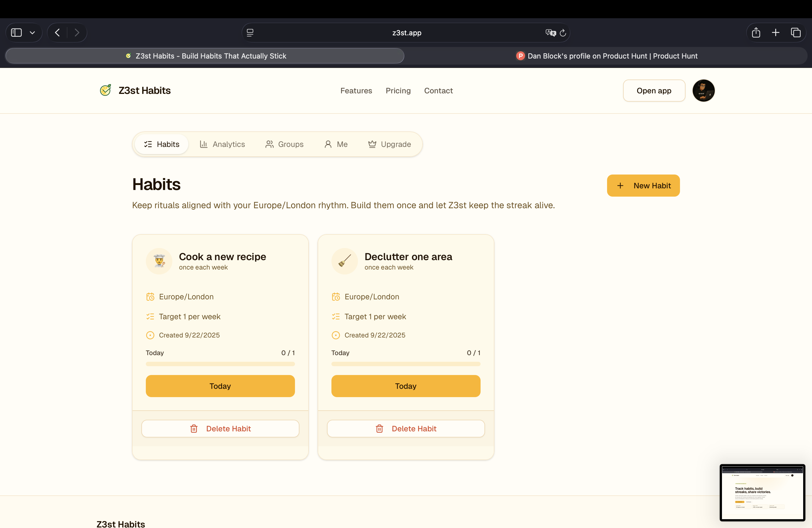Open the page reader menu icon
Image resolution: width=812 pixels, height=528 pixels.
(x=250, y=33)
